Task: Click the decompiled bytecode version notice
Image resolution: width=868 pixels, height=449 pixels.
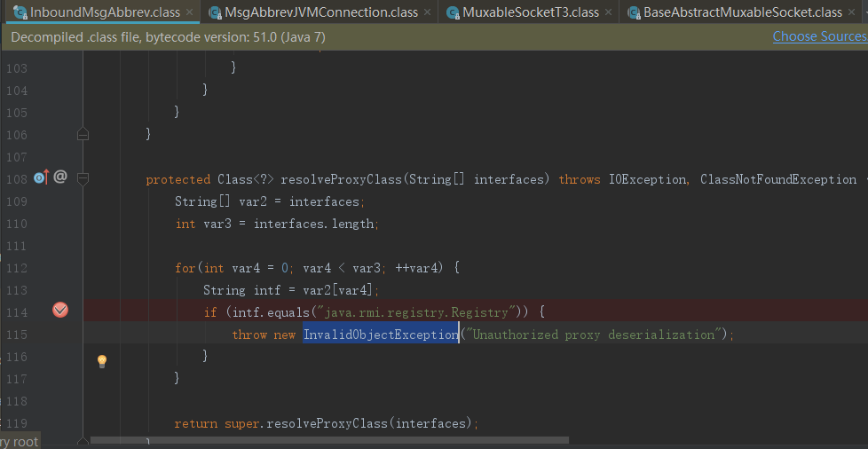Action: 169,37
